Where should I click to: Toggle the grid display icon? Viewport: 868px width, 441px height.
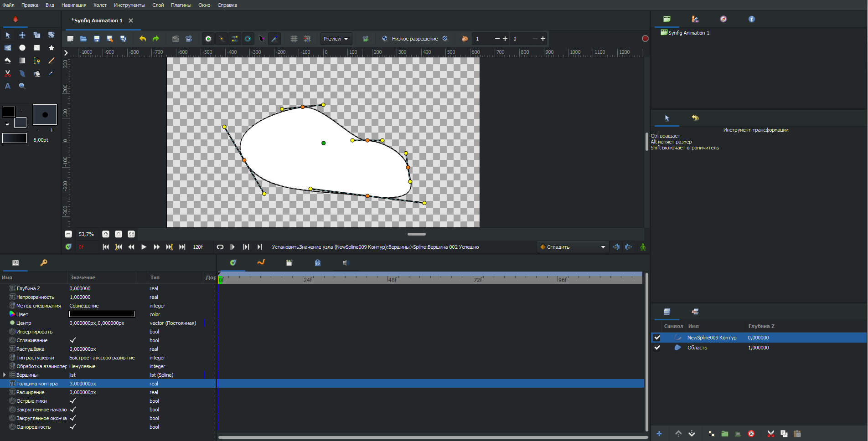[x=294, y=39]
